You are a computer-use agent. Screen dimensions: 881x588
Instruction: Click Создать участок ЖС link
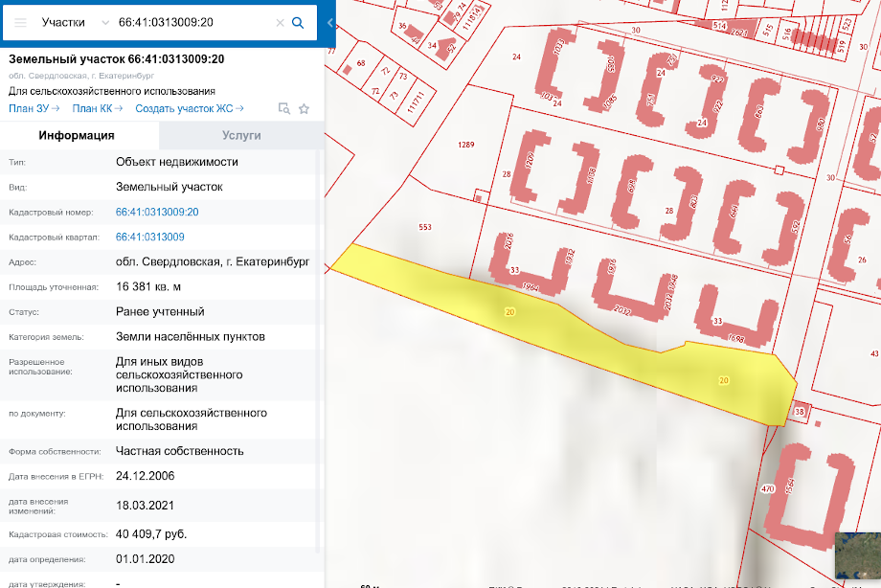[x=189, y=109]
